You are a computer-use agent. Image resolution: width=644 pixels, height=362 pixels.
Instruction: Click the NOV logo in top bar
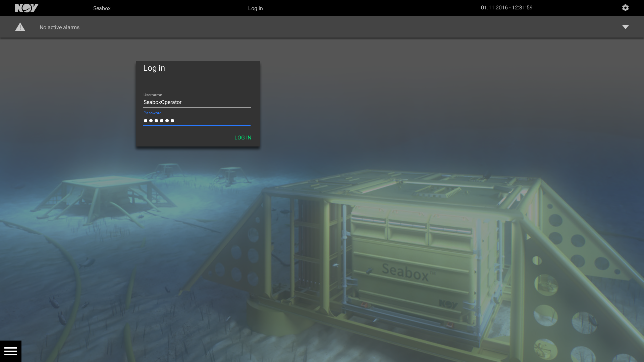[27, 8]
